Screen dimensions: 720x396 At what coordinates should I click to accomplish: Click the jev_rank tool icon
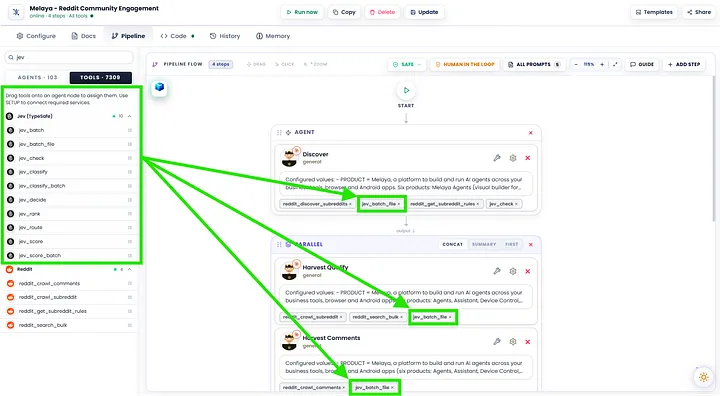tap(11, 214)
